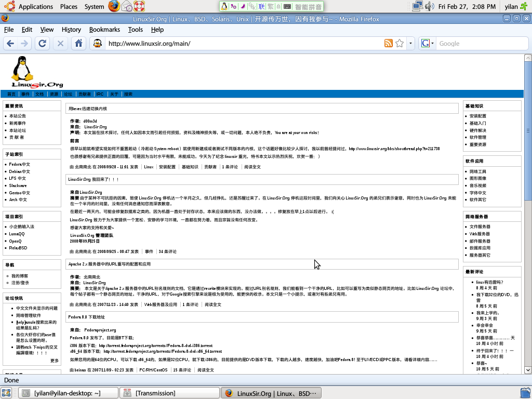This screenshot has width=532, height=399.
Task: Switch to the yilan@yilan-desktop terminal window
Action: click(x=68, y=393)
